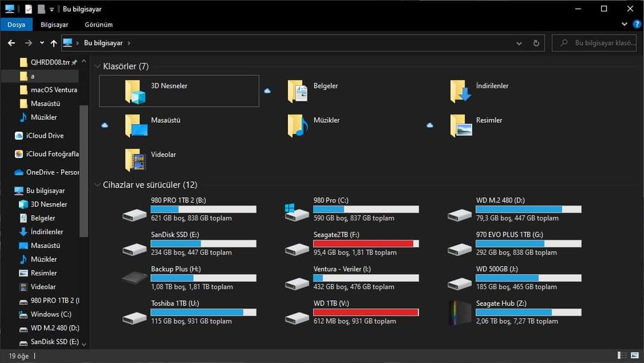Image resolution: width=644 pixels, height=363 pixels.
Task: Select the Backup Plus (H:) drive icon
Action: click(x=135, y=278)
